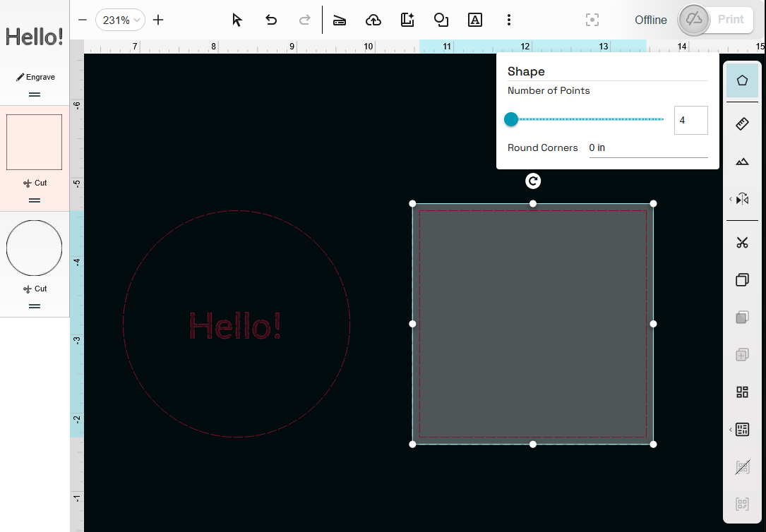The height and width of the screenshot is (532, 766).
Task: Click the Undo icon
Action: coord(270,20)
